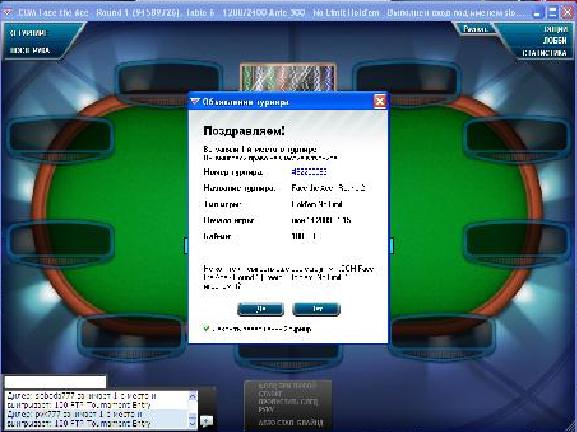Viewport: 577px width, 432px height.
Task: Select the Размер tab at top right
Action: [x=475, y=29]
